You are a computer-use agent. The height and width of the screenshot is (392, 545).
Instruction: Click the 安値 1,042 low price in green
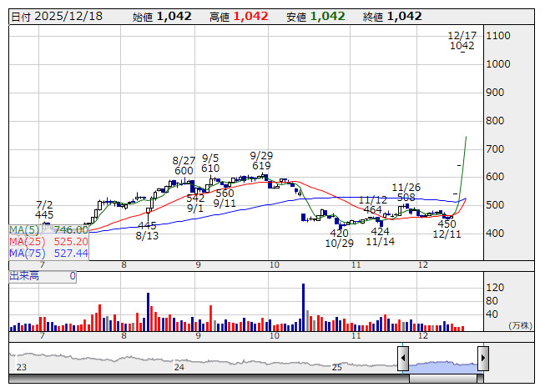[315, 17]
